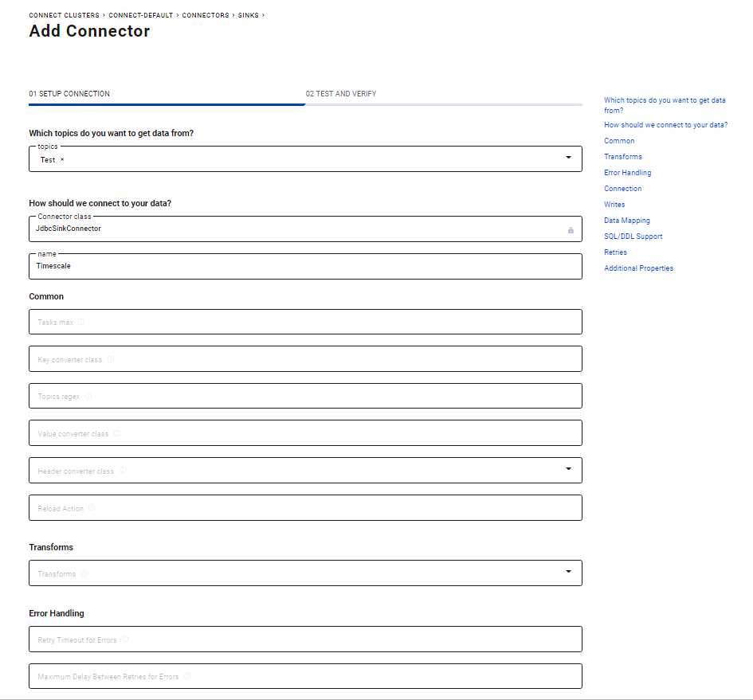Viewport: 753px width, 700px height.
Task: Expand the topics dropdown arrow
Action: [568, 158]
